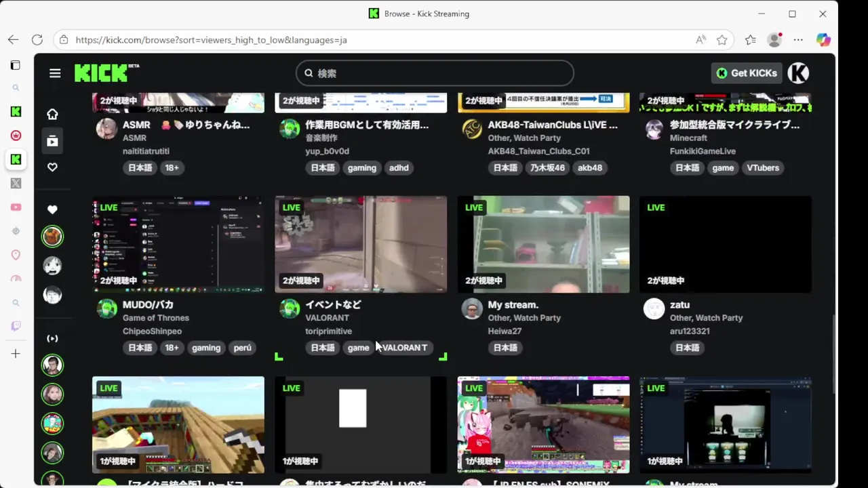Open the MUDO/バカ stream thumbnail
This screenshot has height=488, width=868.
pos(178,245)
